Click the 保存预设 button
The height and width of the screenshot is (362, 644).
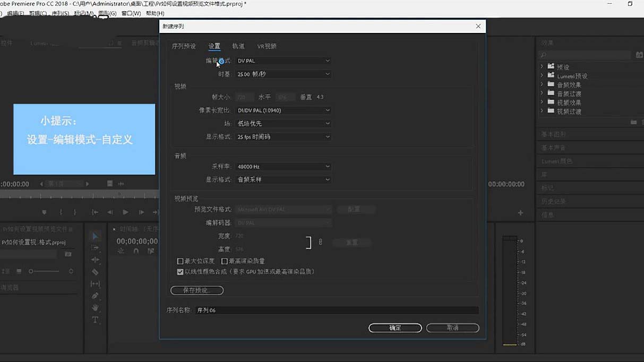196,290
